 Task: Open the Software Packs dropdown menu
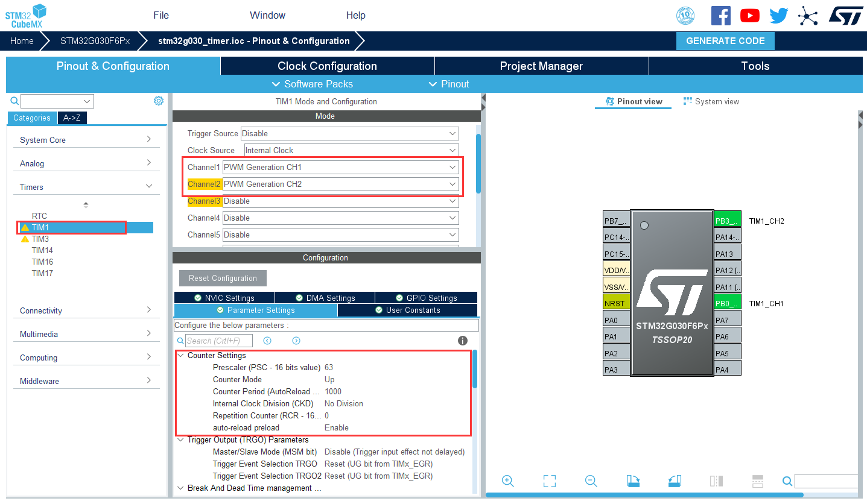click(312, 84)
